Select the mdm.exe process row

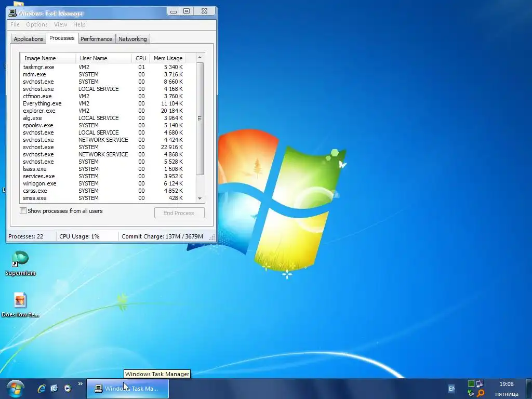103,74
